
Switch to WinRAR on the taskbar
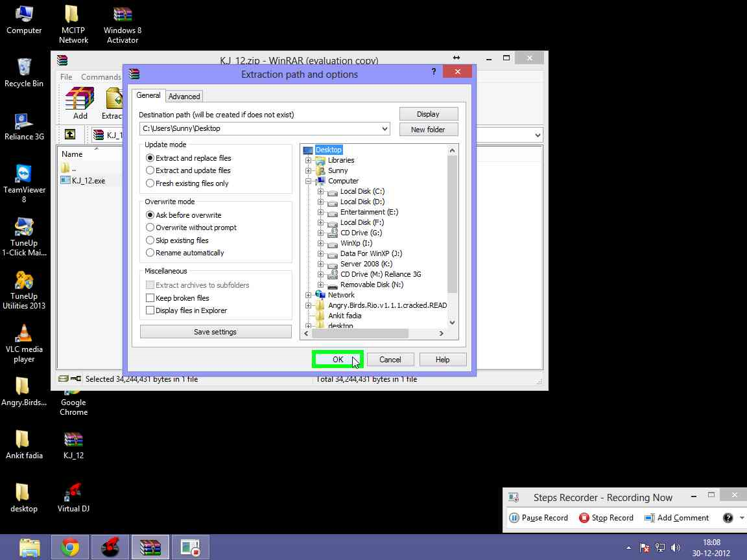click(x=150, y=548)
